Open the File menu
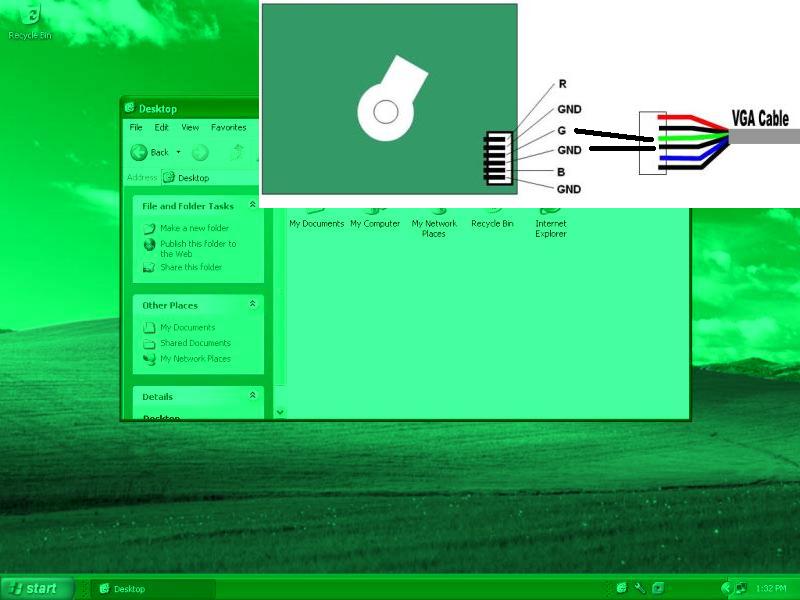 click(136, 127)
